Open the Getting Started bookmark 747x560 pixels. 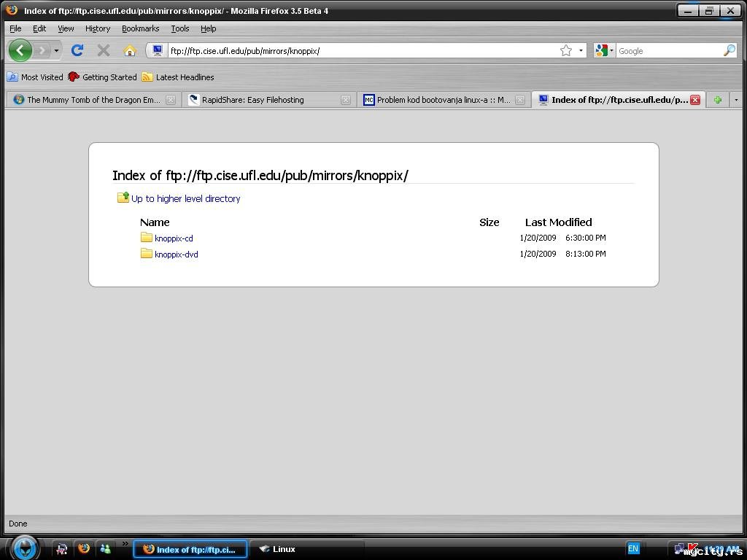pyautogui.click(x=102, y=77)
